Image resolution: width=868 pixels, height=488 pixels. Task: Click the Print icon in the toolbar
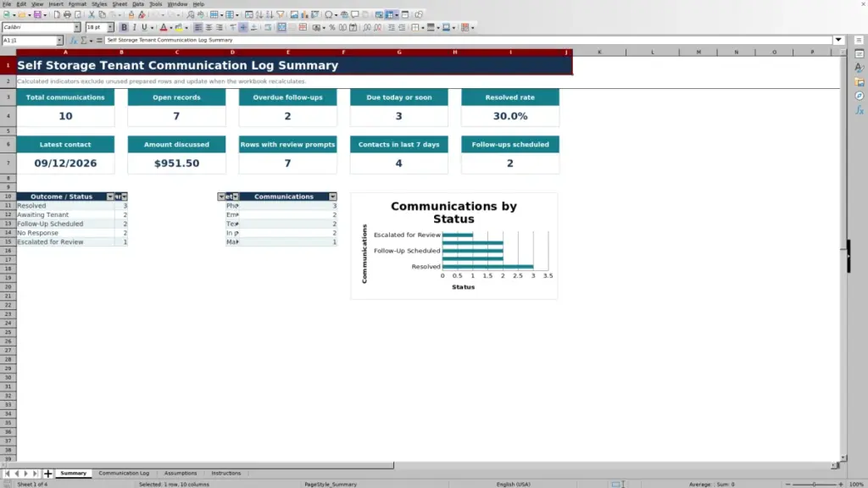tap(67, 14)
